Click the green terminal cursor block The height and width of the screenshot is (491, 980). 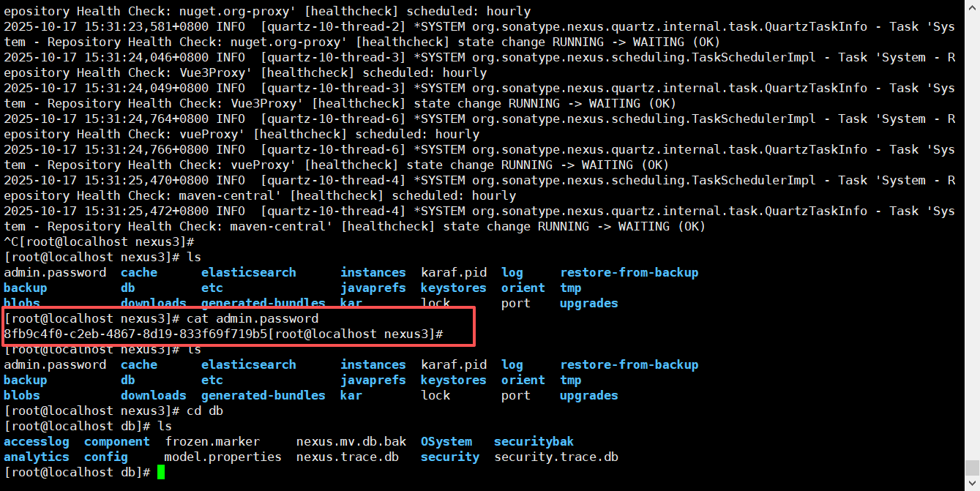(161, 473)
